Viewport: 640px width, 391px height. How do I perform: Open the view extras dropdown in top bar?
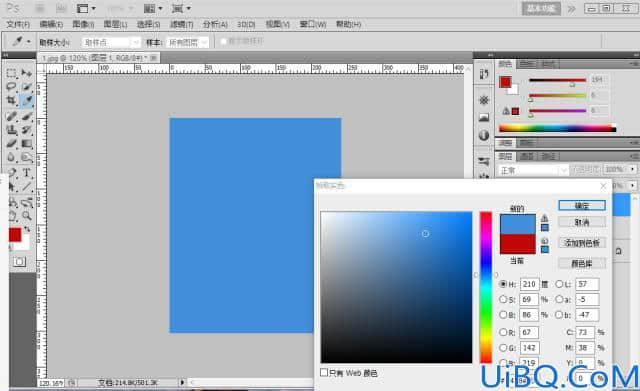pyautogui.click(x=87, y=8)
